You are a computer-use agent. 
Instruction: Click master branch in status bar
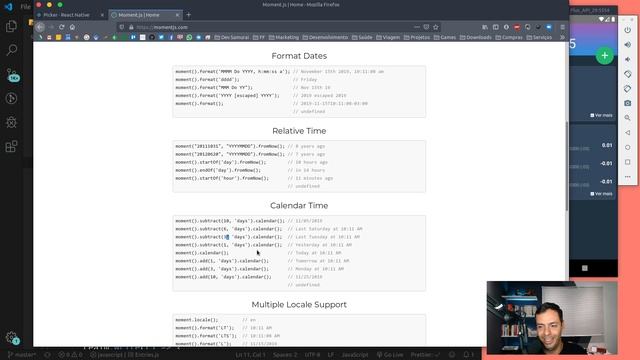pyautogui.click(x=22, y=355)
